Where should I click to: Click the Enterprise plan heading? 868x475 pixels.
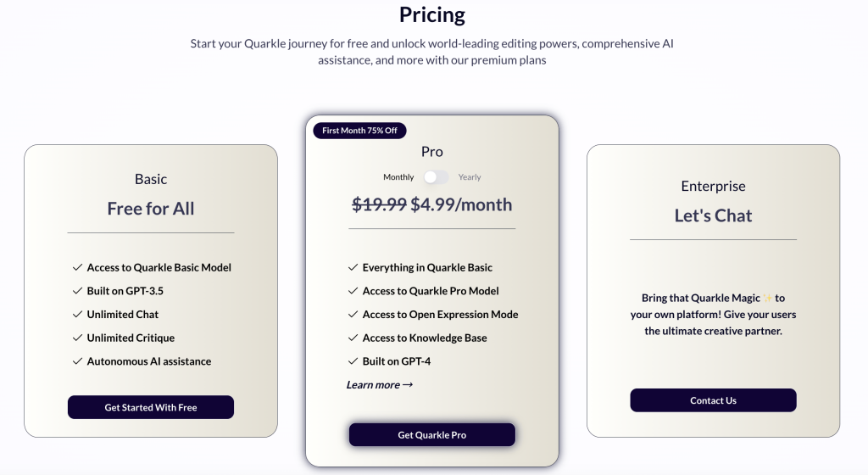(713, 186)
